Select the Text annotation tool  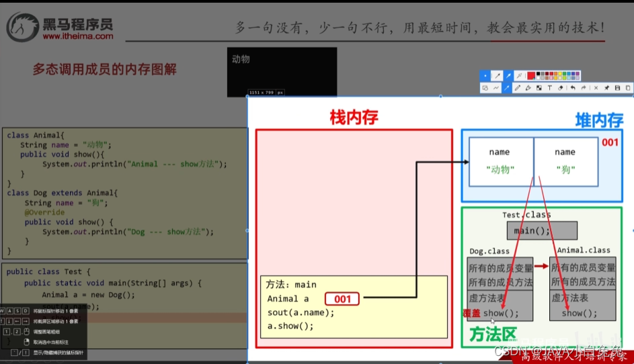(x=550, y=88)
